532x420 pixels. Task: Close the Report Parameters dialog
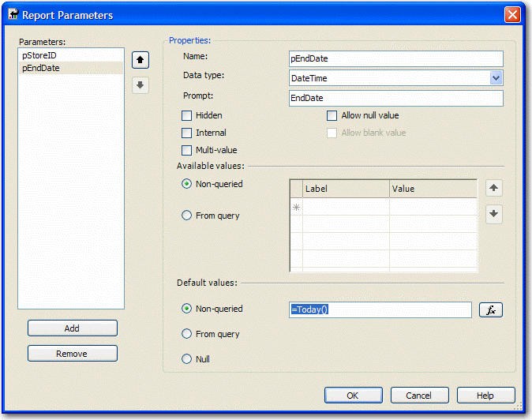[512, 15]
